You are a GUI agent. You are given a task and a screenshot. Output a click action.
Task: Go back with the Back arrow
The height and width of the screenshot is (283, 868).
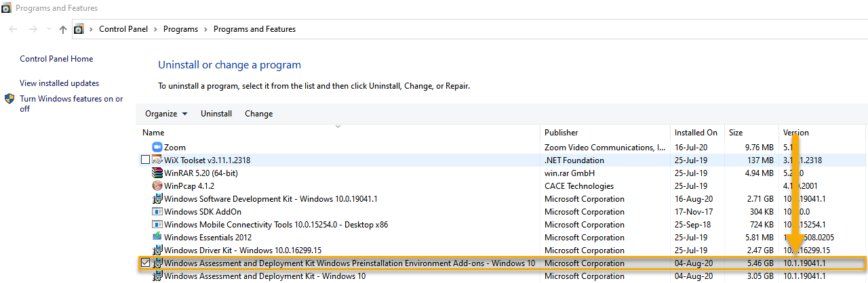pos(14,29)
